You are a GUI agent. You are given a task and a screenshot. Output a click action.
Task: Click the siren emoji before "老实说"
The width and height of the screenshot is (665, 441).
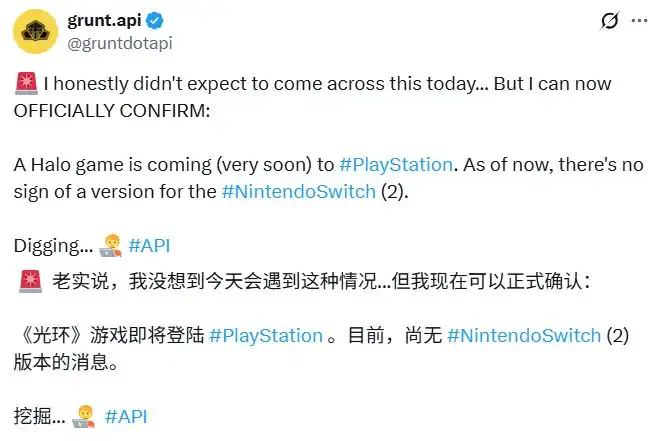(x=28, y=282)
